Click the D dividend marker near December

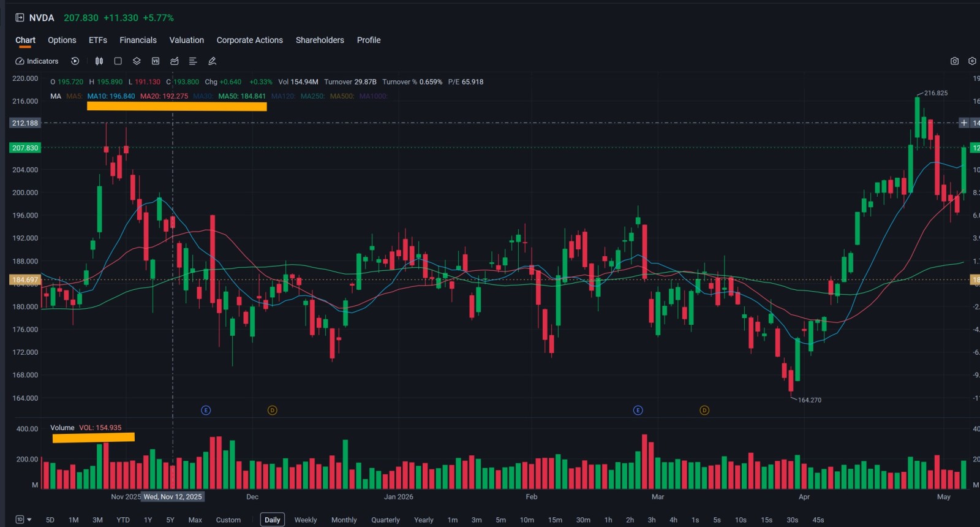273,410
